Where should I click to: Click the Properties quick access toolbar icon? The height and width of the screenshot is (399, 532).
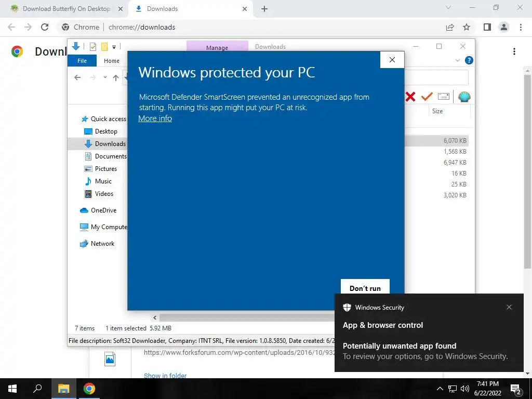point(93,47)
